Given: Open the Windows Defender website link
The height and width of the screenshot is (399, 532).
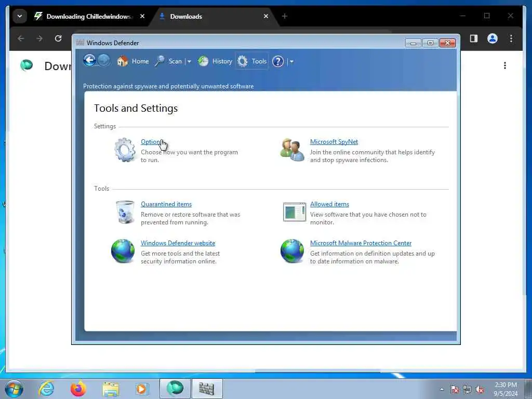Looking at the screenshot, I should 178,243.
